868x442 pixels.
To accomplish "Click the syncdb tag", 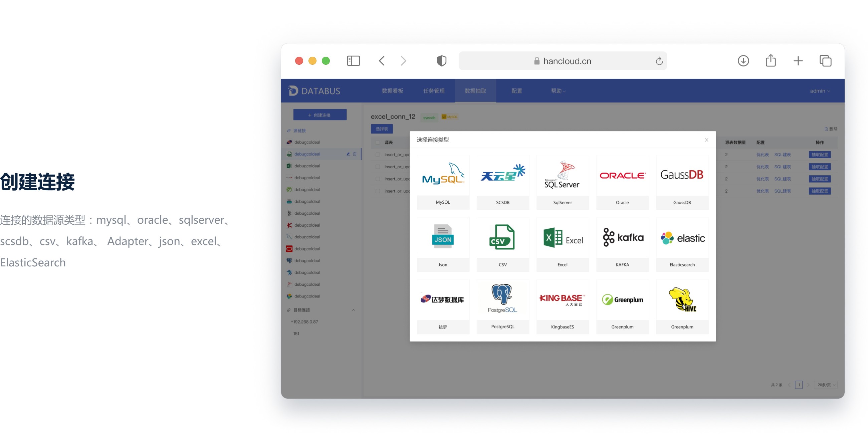I will pos(429,118).
